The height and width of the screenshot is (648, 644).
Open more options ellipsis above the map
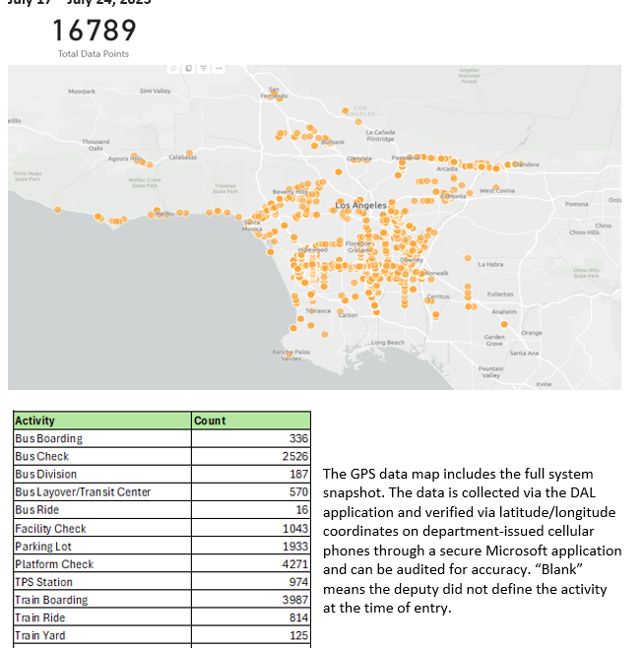click(218, 68)
